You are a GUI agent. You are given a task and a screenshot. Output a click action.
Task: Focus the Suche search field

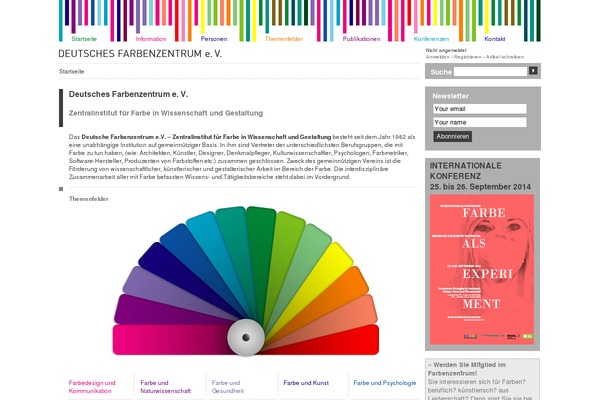[x=490, y=71]
